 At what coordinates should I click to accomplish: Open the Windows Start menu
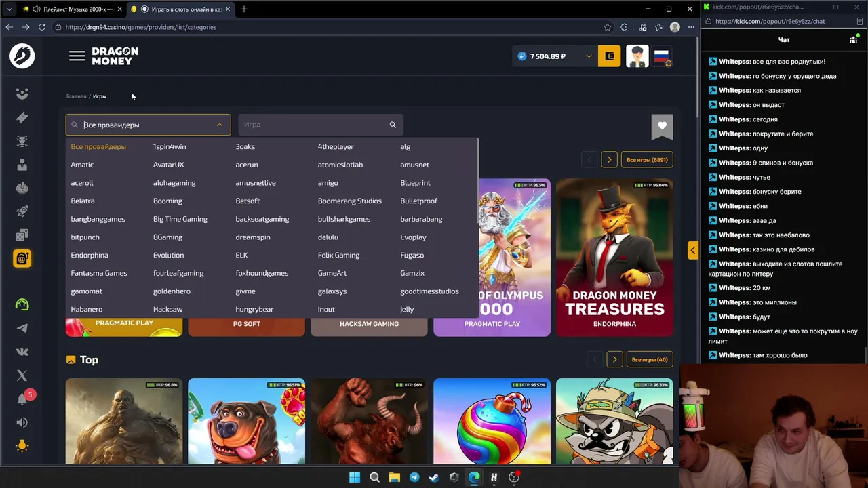[x=355, y=477]
